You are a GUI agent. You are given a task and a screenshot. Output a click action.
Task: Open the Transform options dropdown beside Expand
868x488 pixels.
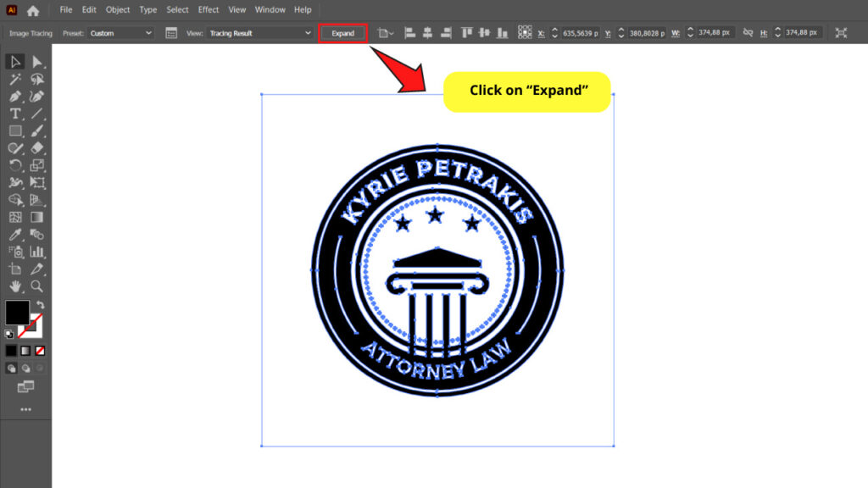(386, 33)
